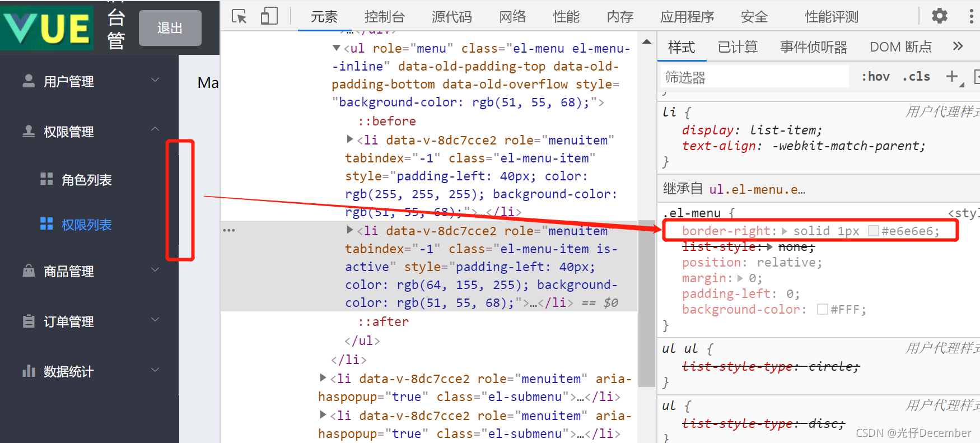The width and height of the screenshot is (980, 443).
Task: Click the ul.el-menu inherited-from link
Action: (757, 189)
